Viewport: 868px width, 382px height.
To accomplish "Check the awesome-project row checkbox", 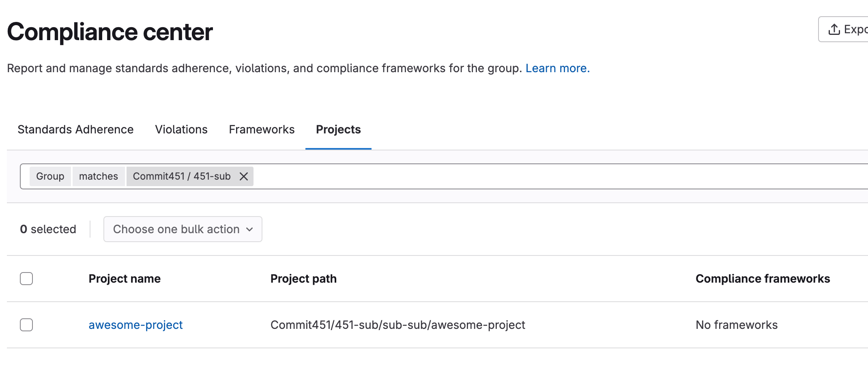I will click(x=26, y=325).
